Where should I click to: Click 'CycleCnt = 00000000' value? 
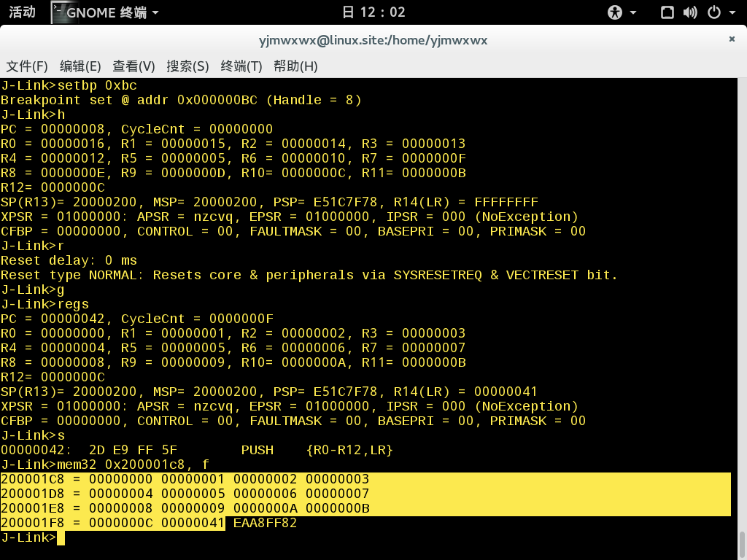click(x=197, y=129)
